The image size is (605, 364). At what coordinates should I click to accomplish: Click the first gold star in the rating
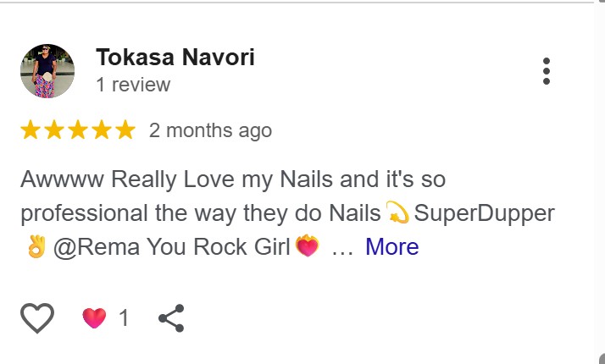(31, 130)
